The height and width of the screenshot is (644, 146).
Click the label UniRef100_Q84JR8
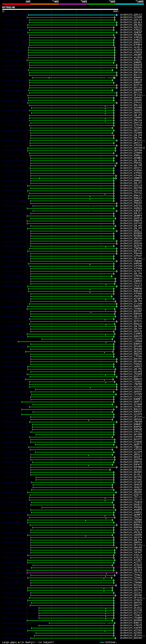pyautogui.click(x=131, y=548)
